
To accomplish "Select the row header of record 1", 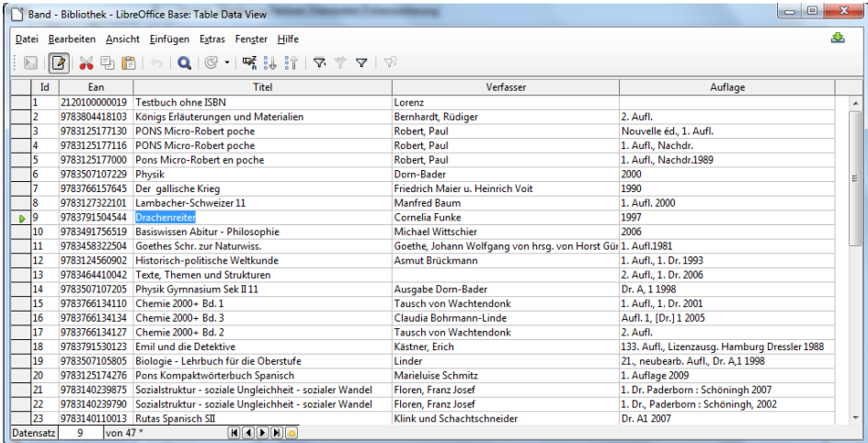I will coord(21,102).
